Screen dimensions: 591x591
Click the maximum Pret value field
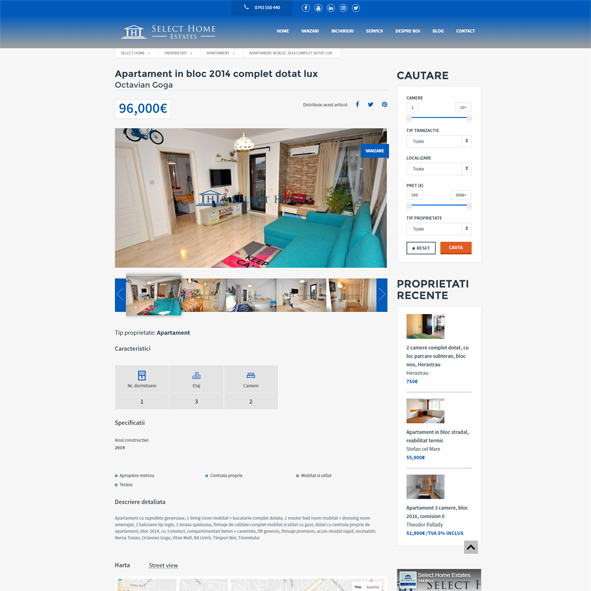(x=461, y=195)
